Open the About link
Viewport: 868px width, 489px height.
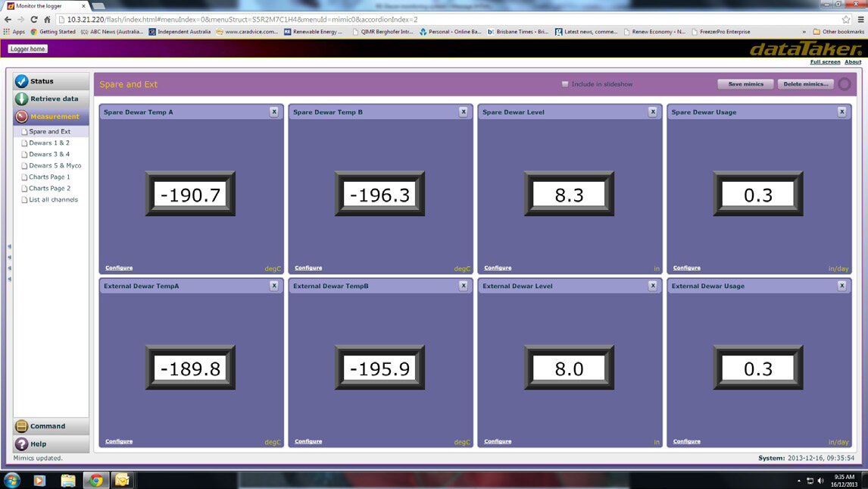point(853,62)
